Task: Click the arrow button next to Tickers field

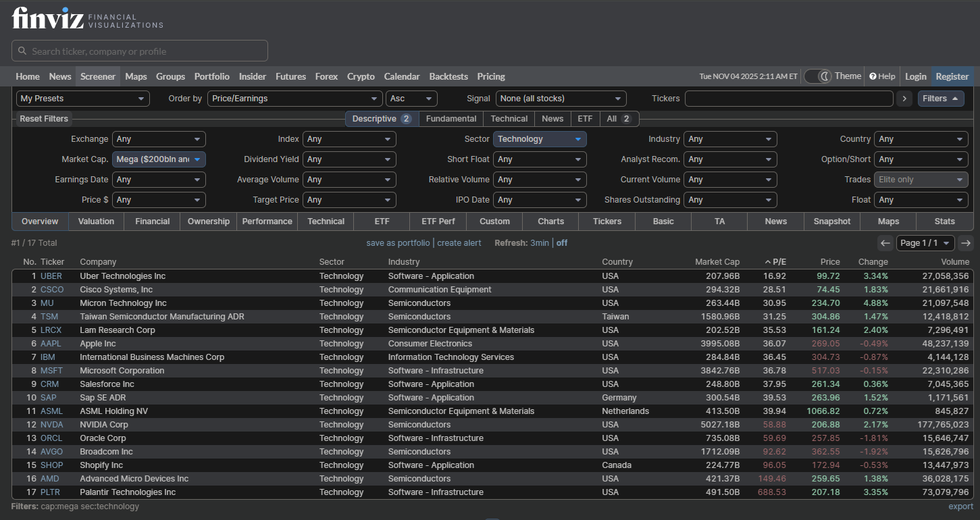Action: 904,99
